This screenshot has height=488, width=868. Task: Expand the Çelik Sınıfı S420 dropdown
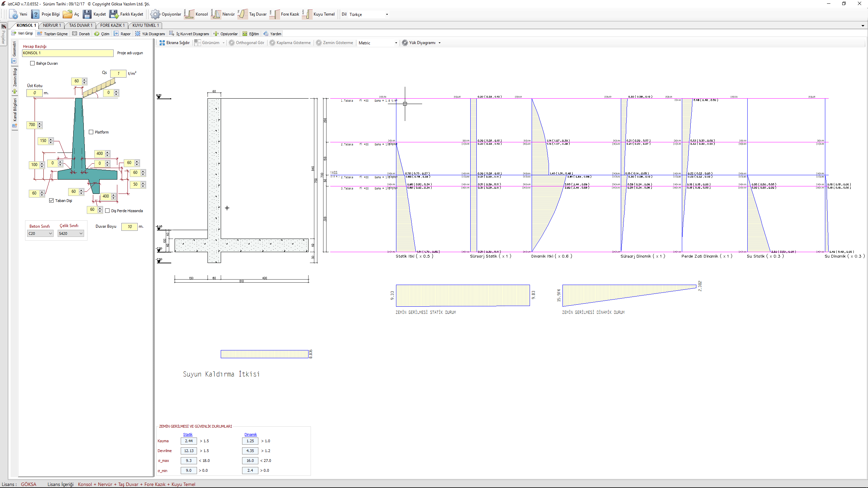[x=71, y=233]
